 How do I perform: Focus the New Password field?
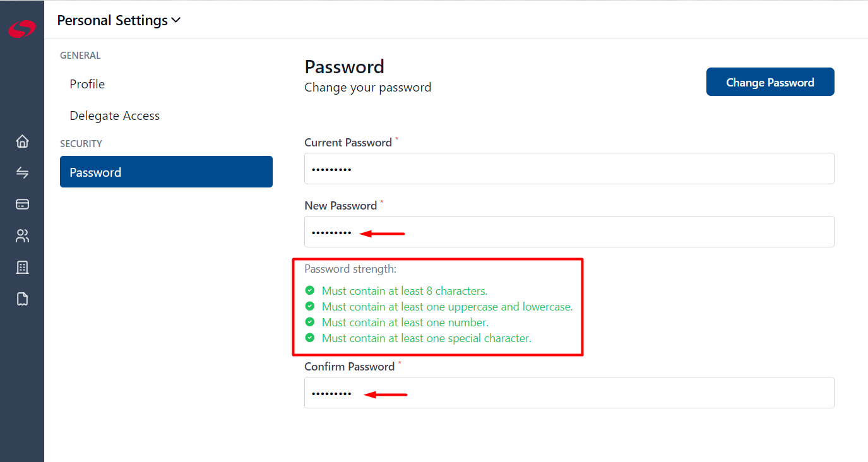[569, 232]
